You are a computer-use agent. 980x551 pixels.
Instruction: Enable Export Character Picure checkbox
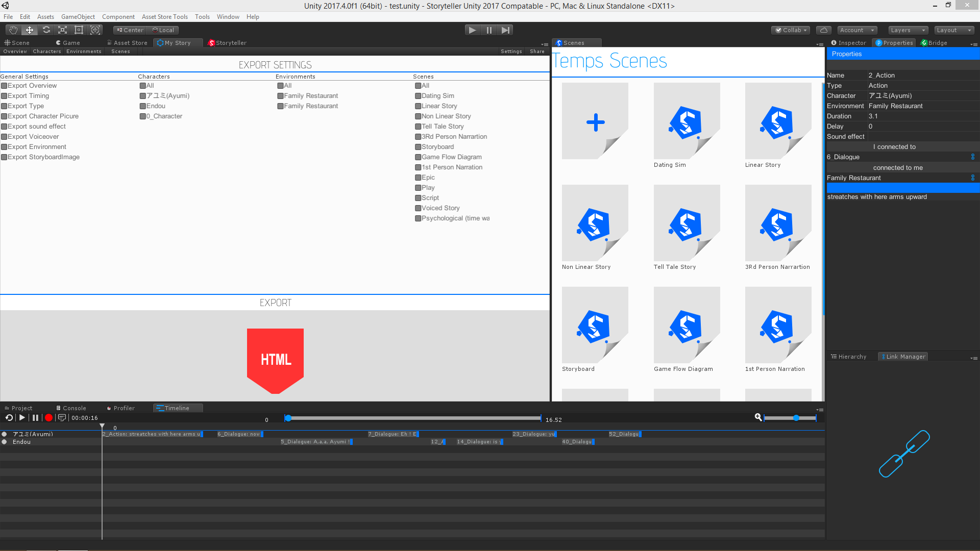[4, 116]
